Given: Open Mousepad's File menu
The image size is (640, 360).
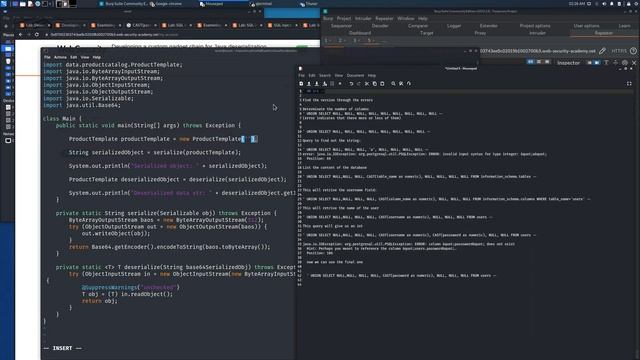Looking at the screenshot, I should click(x=301, y=76).
